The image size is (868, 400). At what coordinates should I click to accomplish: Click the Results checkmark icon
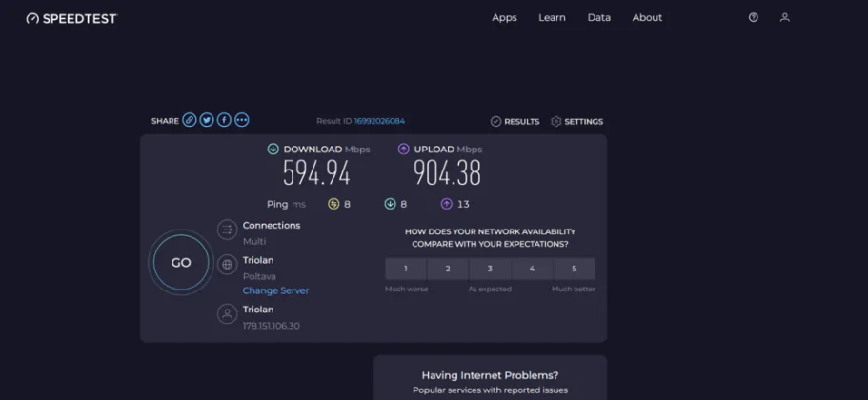pyautogui.click(x=496, y=122)
